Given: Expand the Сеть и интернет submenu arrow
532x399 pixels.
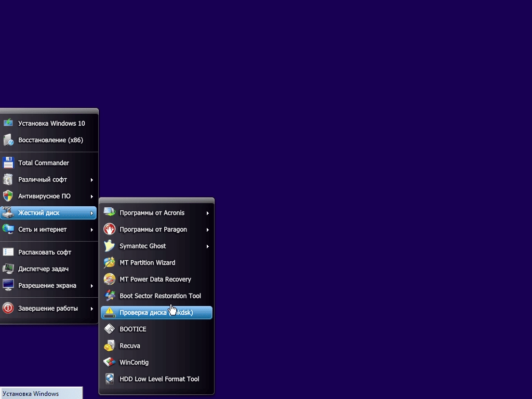Looking at the screenshot, I should (91, 229).
